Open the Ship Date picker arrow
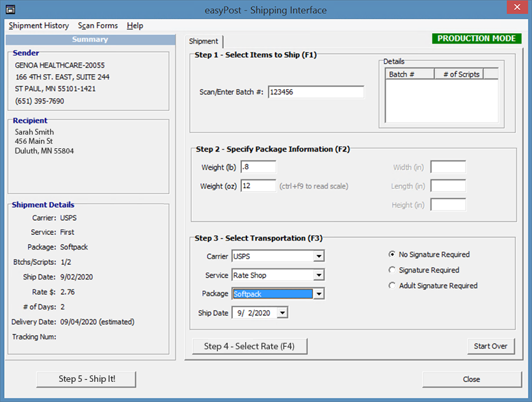The image size is (532, 402). point(282,313)
